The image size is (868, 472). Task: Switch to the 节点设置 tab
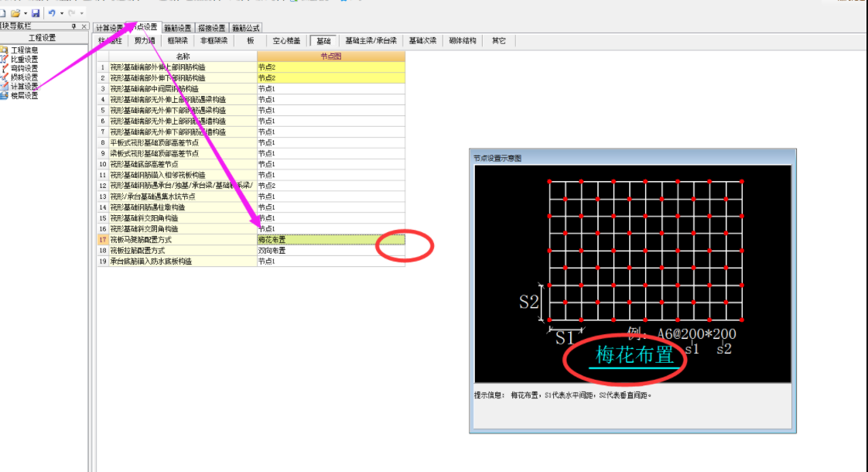point(144,26)
